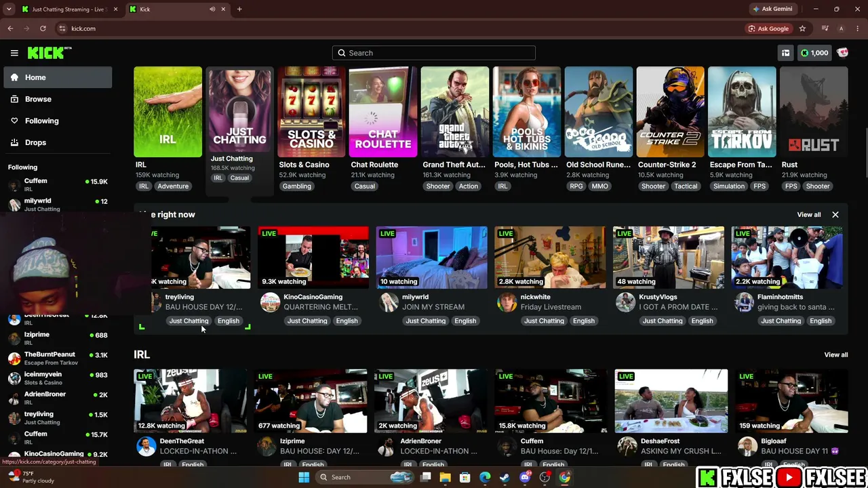Click the English tag under nickwhite
Image resolution: width=868 pixels, height=488 pixels.
(x=584, y=321)
